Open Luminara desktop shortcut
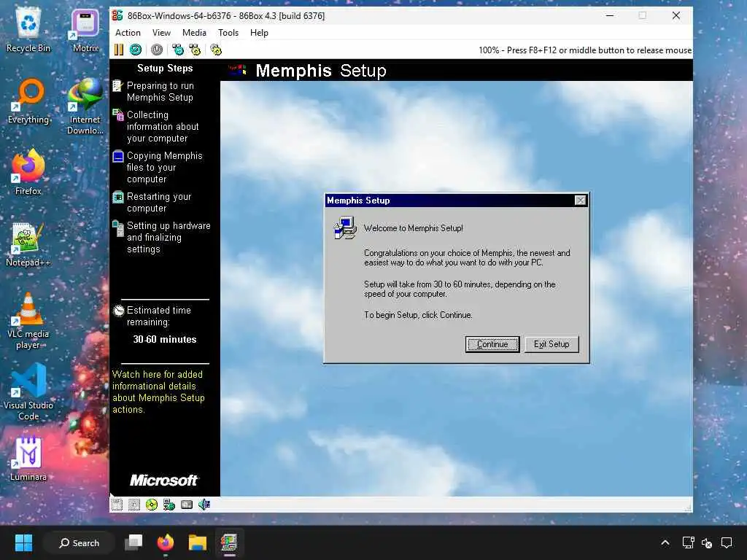Viewport: 747px width, 560px height. [28, 459]
